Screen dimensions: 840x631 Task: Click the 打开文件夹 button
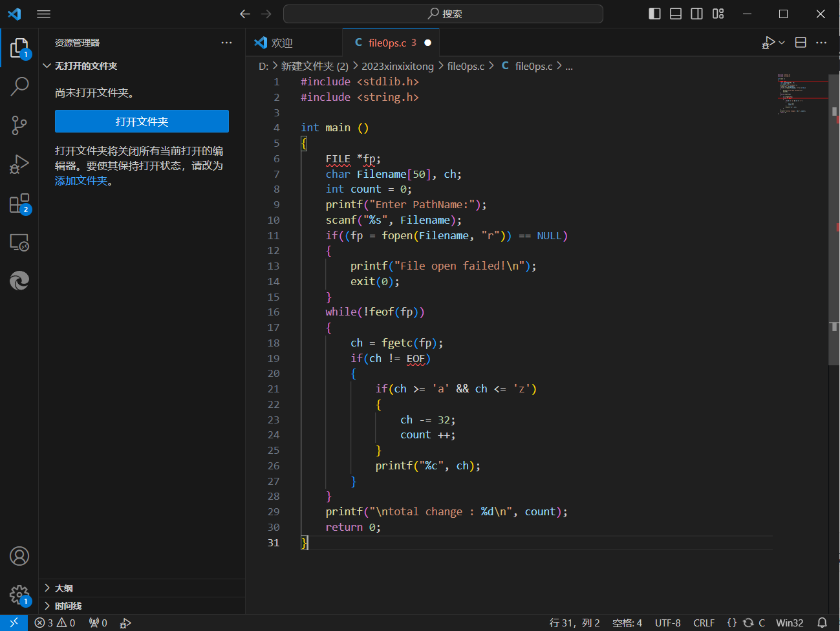(x=142, y=122)
